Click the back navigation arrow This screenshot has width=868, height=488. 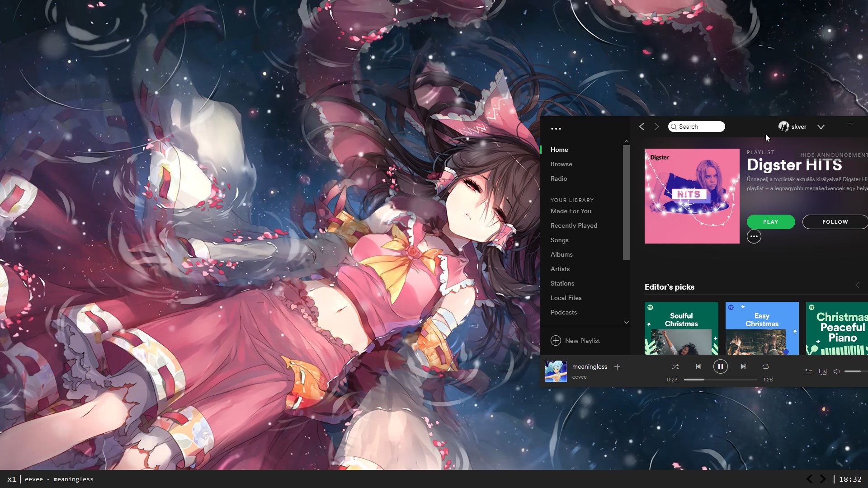click(642, 127)
